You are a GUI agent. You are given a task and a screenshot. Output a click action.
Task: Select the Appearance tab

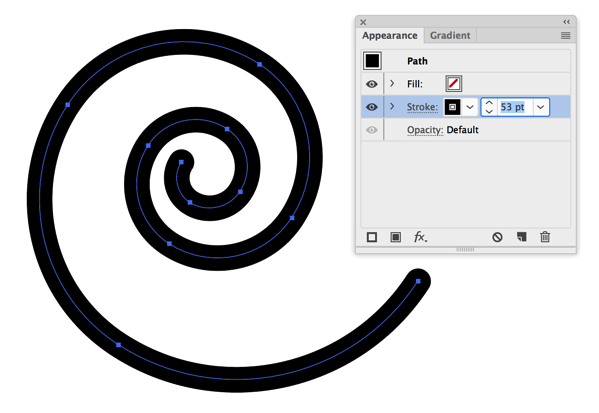390,36
